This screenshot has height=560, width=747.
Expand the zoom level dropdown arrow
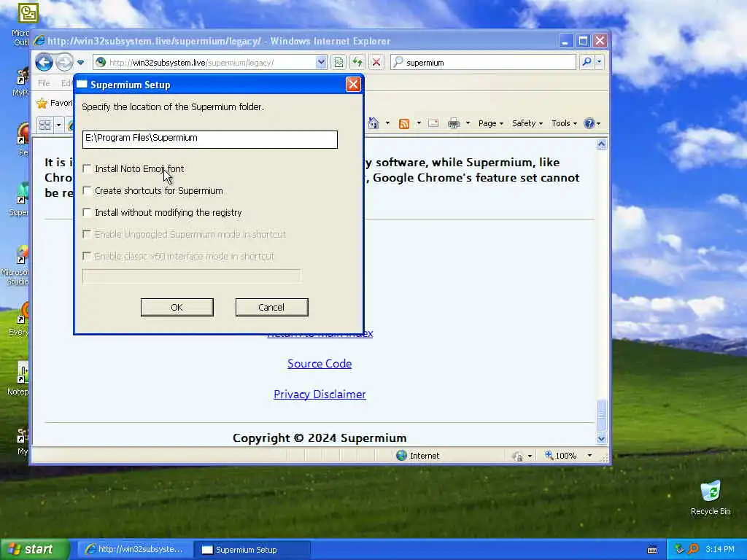point(589,456)
